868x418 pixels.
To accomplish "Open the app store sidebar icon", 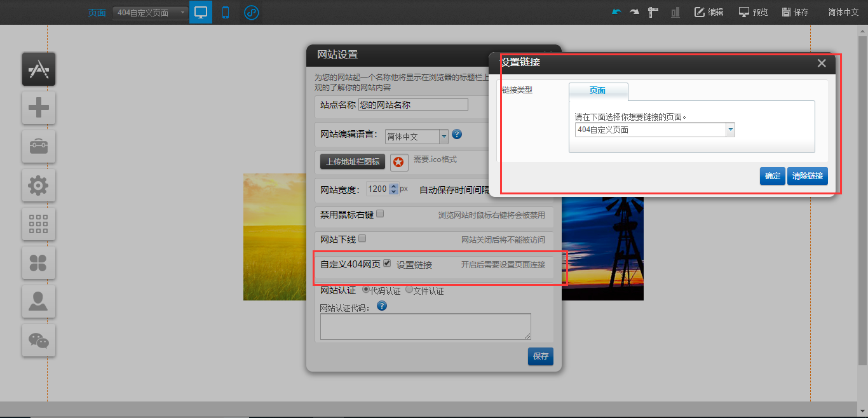I will point(39,69).
